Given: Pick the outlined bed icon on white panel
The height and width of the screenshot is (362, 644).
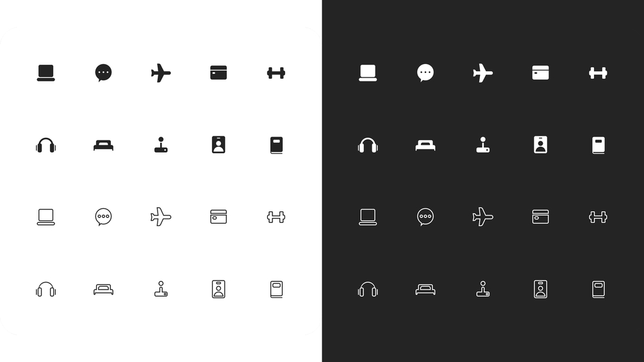Looking at the screenshot, I should 104,290.
